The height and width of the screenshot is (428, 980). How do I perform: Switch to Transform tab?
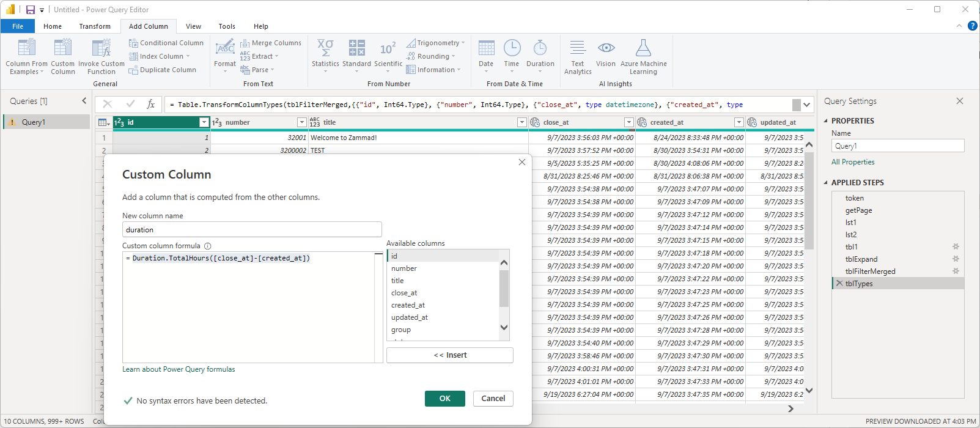(95, 26)
